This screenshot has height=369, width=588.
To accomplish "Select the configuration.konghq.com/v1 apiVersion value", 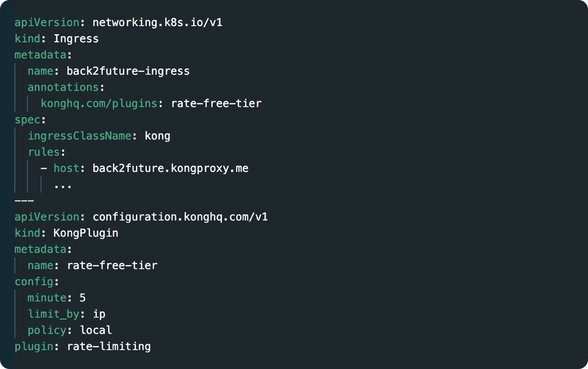I will coord(180,217).
